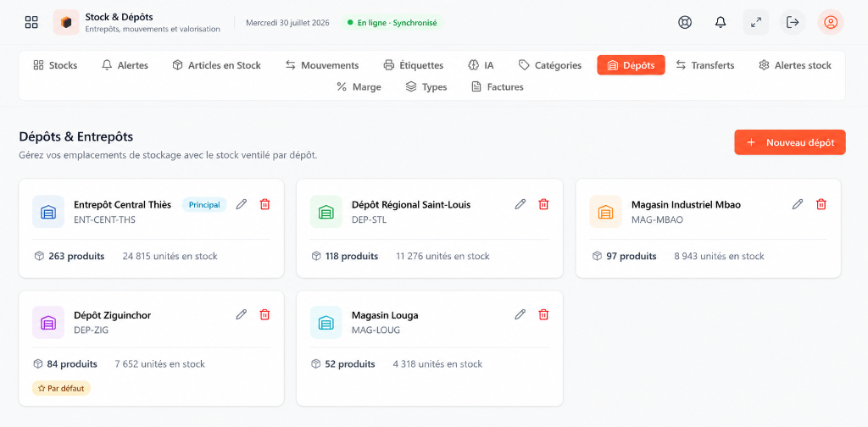Delete Entrepôt Central Thiès with trash icon
The height and width of the screenshot is (427, 868).
tap(265, 205)
